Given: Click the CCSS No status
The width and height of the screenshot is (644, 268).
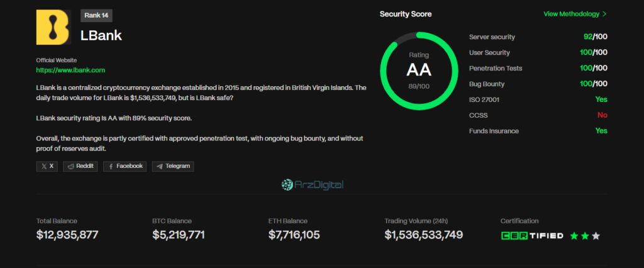Looking at the screenshot, I should pos(602,115).
